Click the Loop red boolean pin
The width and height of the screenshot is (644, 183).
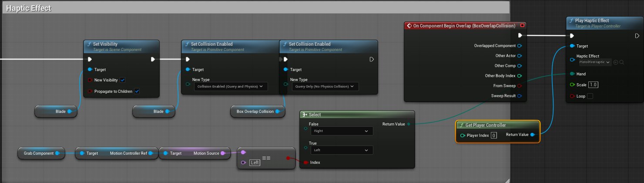pos(573,96)
